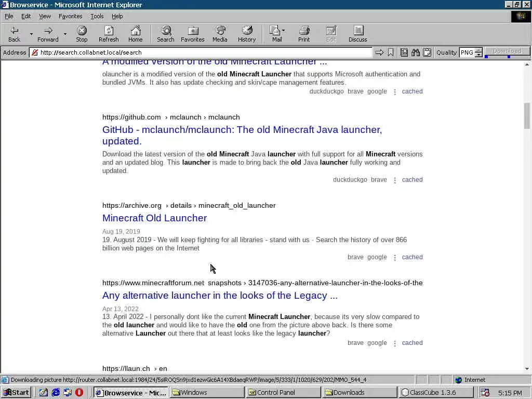Open the Windows Start menu
The image size is (532, 399).
(16, 393)
